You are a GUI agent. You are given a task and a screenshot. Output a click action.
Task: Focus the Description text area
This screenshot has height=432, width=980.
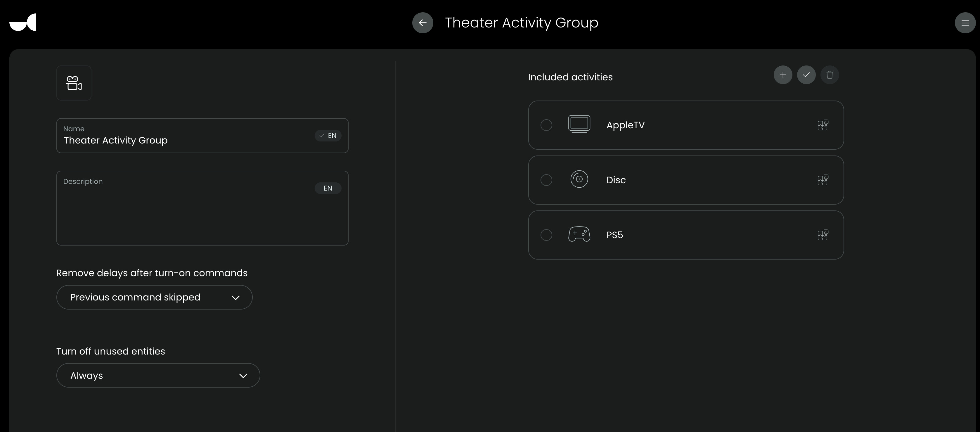(x=202, y=208)
